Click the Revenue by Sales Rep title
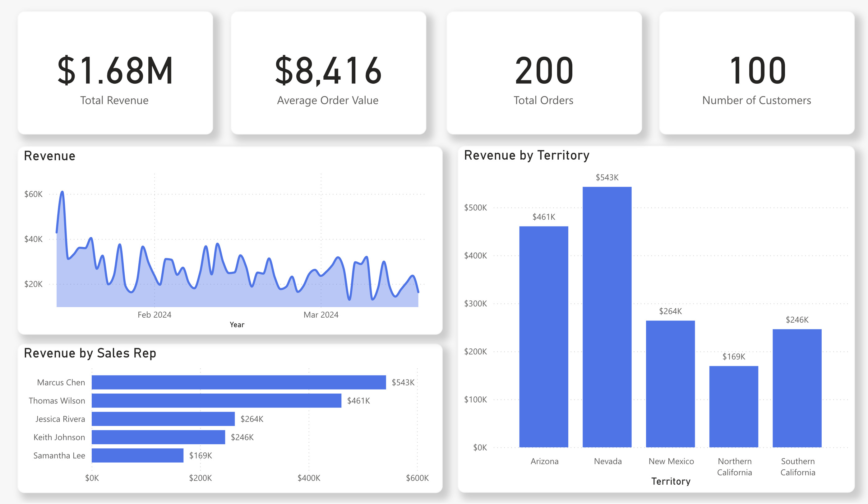The image size is (868, 504). point(90,353)
